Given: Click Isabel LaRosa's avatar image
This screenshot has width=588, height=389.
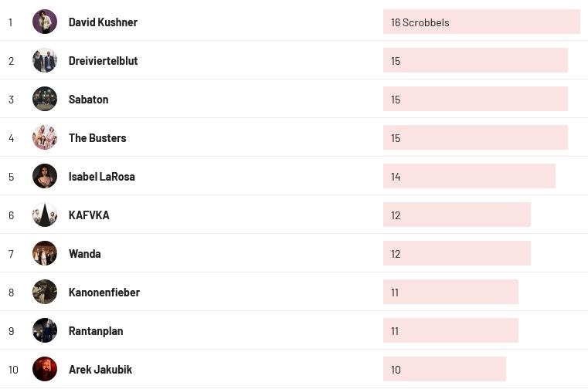Looking at the screenshot, I should coord(45,176).
